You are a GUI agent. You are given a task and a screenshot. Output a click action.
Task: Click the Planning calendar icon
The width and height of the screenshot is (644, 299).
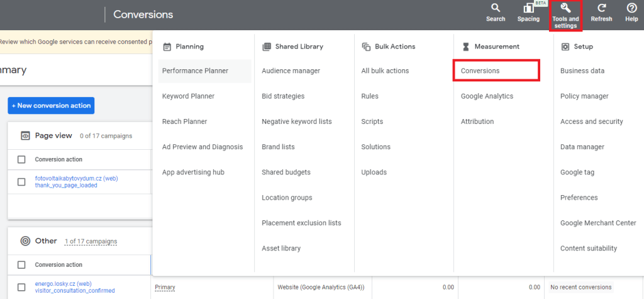[167, 47]
